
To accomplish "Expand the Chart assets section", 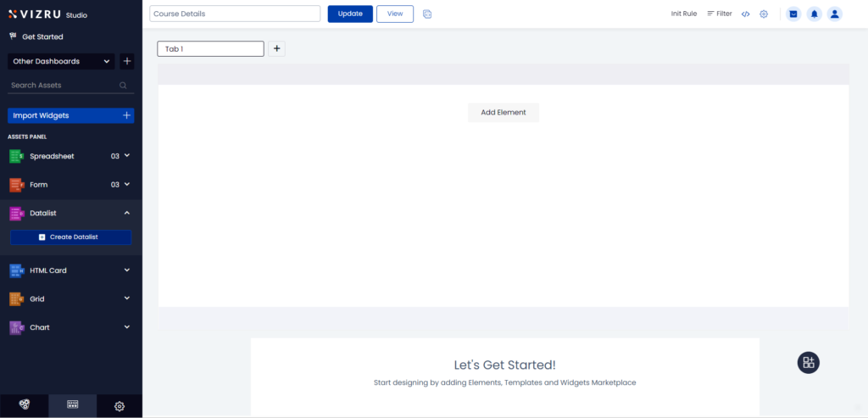I will point(127,327).
